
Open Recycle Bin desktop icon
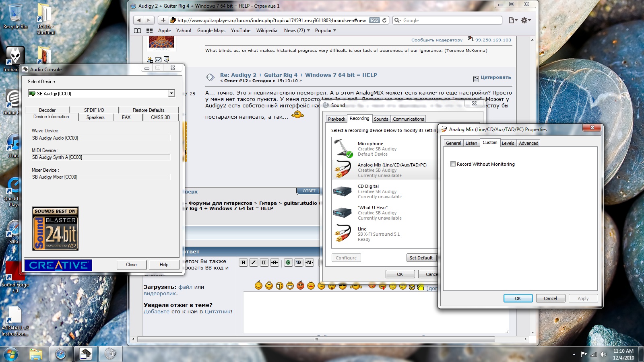tap(15, 17)
